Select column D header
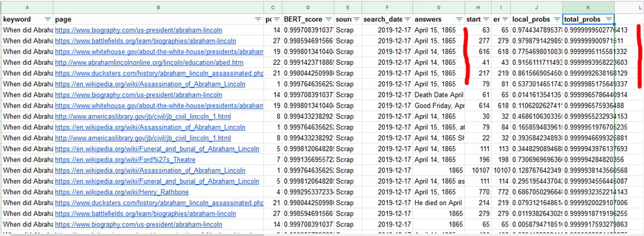The height and width of the screenshot is (236, 644). (308, 8)
